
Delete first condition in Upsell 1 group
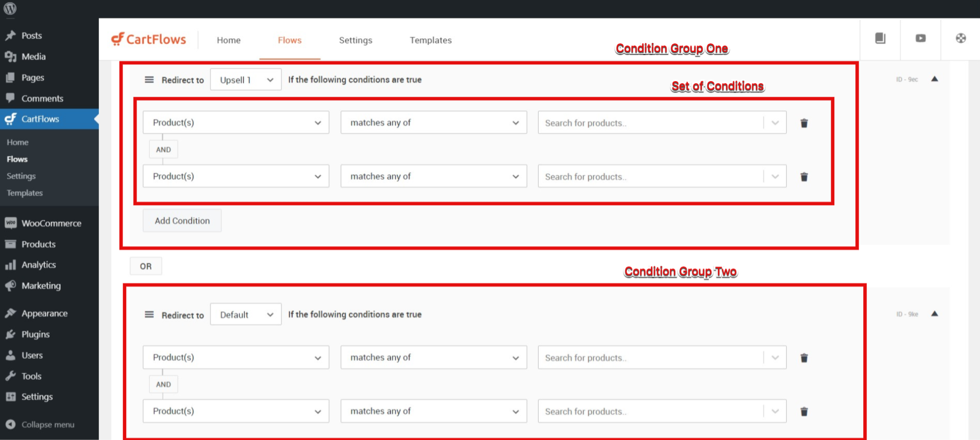point(804,123)
